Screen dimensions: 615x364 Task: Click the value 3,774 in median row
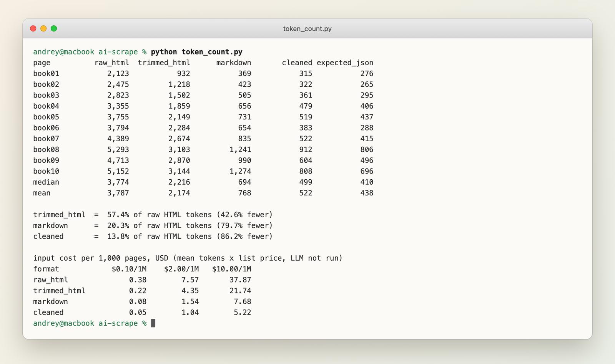coord(118,182)
